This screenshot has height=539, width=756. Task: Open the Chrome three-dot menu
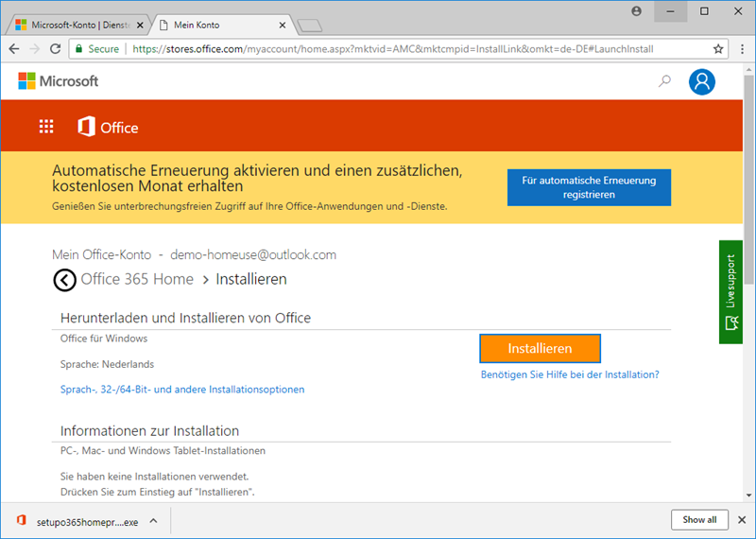click(x=742, y=49)
